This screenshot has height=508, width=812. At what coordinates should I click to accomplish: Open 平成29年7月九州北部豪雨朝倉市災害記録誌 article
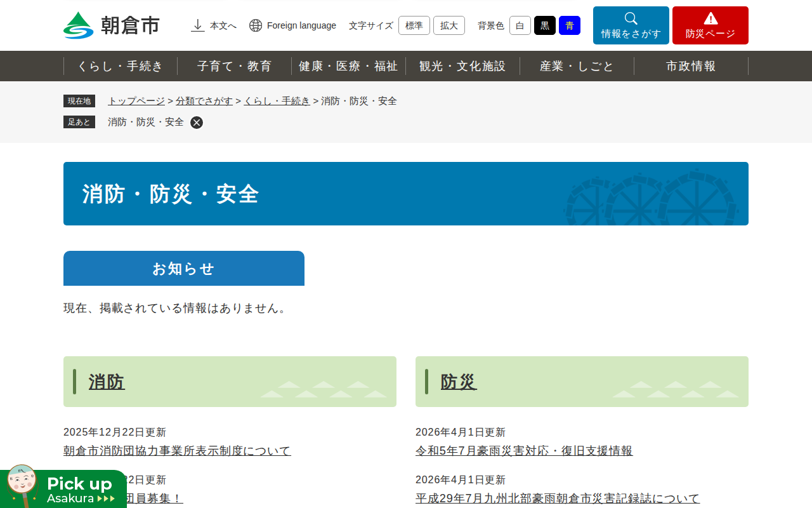[558, 498]
